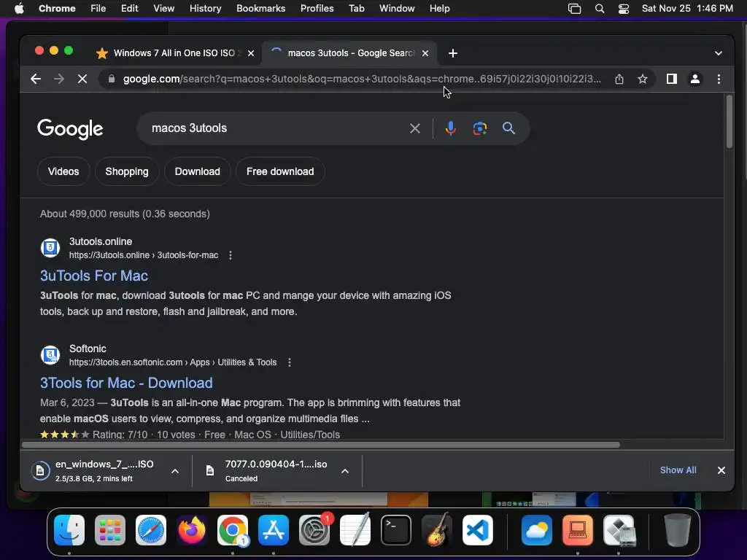Open Control Center in menu bar
Image resolution: width=747 pixels, height=560 pixels.
click(624, 9)
